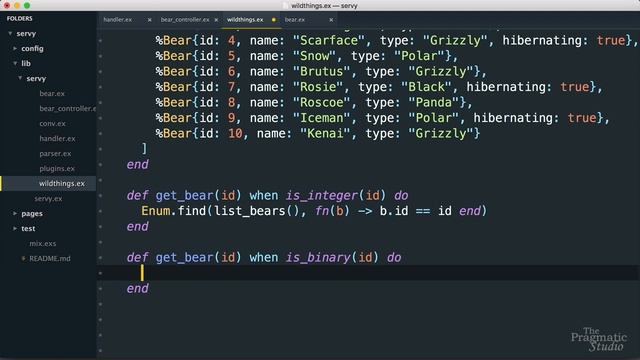Click the name "Brutus" in the code
The image size is (640, 360).
coord(322,71)
